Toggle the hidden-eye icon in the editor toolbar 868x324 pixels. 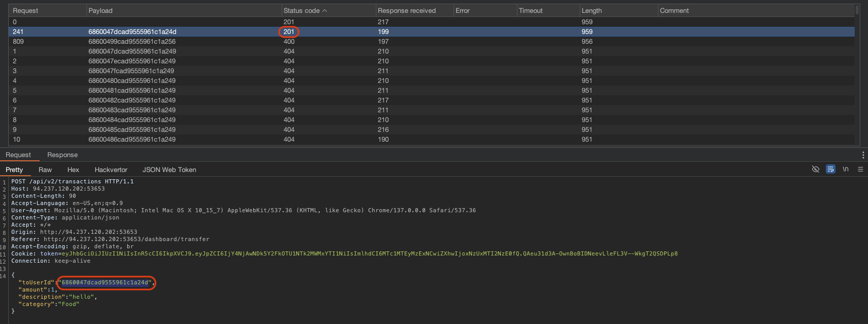[x=815, y=169]
